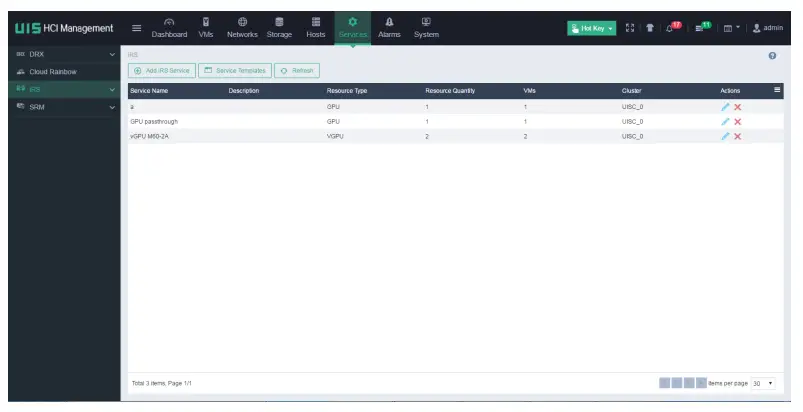
Task: Click the Cluster column header
Action: coord(631,91)
